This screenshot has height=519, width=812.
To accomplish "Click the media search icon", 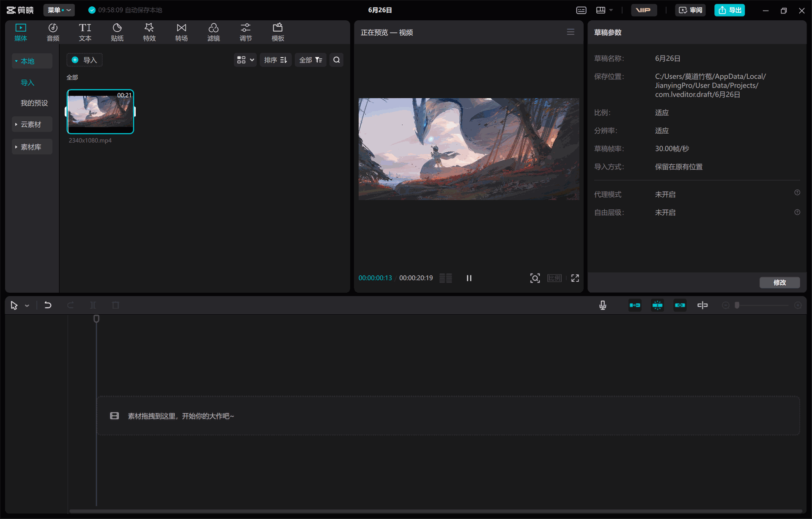I will click(336, 60).
